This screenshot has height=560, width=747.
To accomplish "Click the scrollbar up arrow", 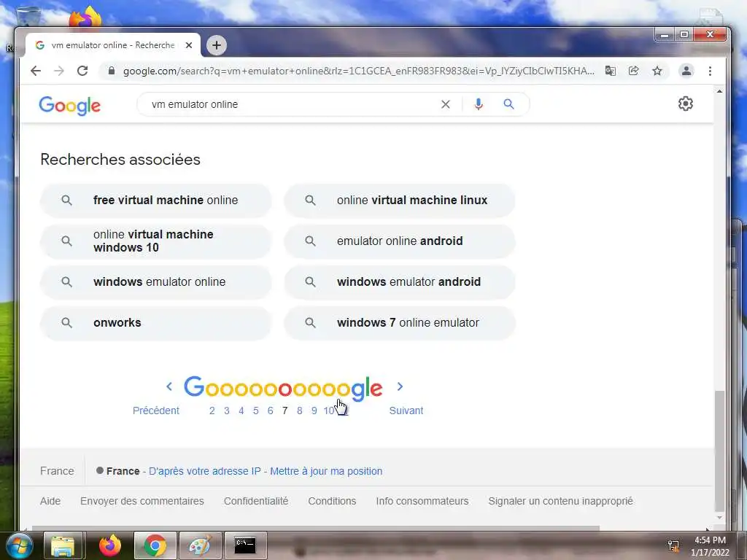I will coord(719,91).
